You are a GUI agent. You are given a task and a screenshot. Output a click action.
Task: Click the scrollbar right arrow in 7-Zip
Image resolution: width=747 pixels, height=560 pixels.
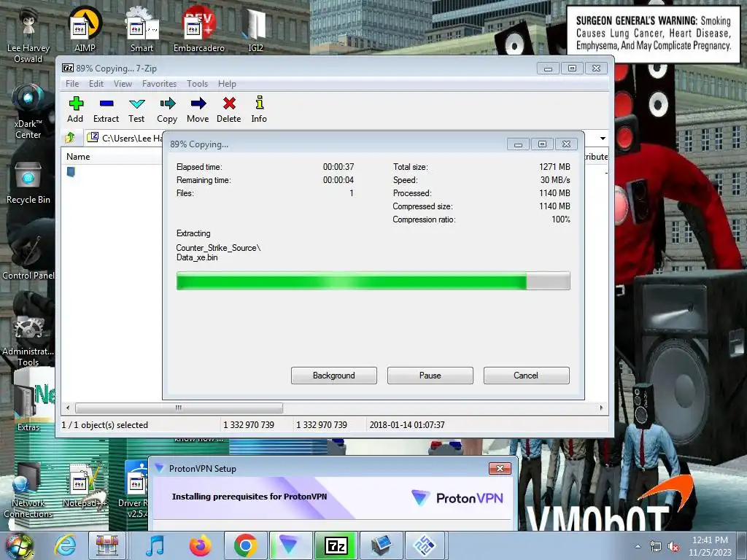pyautogui.click(x=601, y=408)
